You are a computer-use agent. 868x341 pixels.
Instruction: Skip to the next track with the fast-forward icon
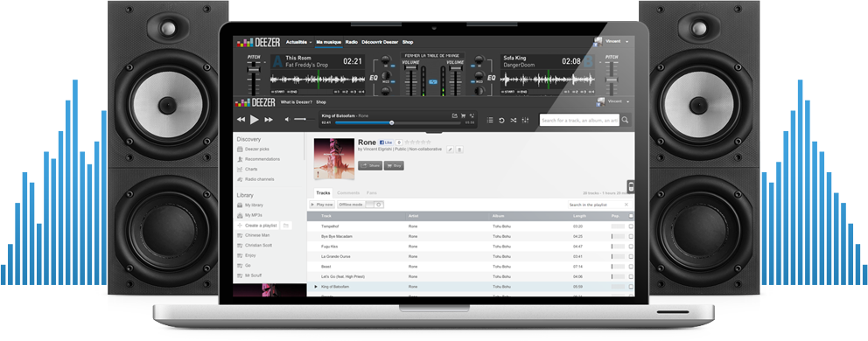coord(269,120)
